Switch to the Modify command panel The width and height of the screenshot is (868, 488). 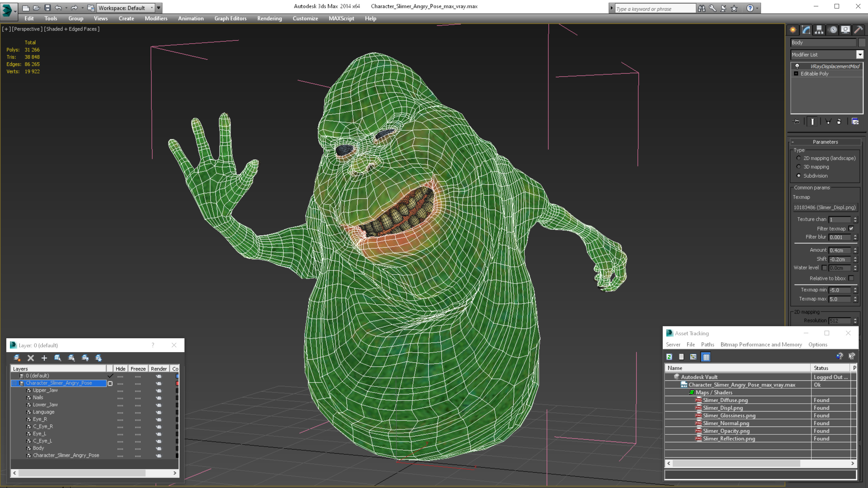[x=806, y=30]
